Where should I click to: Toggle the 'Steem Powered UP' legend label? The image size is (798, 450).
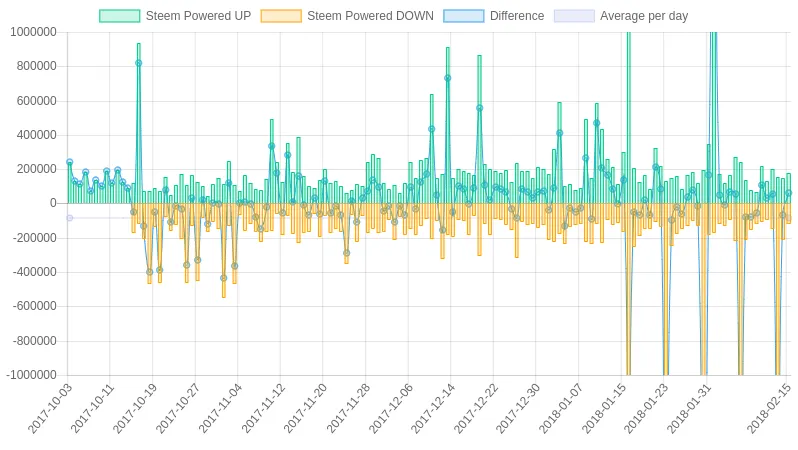[198, 16]
